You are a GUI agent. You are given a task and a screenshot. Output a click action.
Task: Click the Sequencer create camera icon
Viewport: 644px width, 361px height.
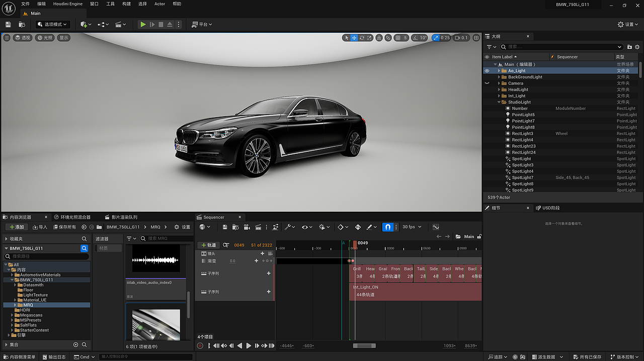pyautogui.click(x=247, y=227)
